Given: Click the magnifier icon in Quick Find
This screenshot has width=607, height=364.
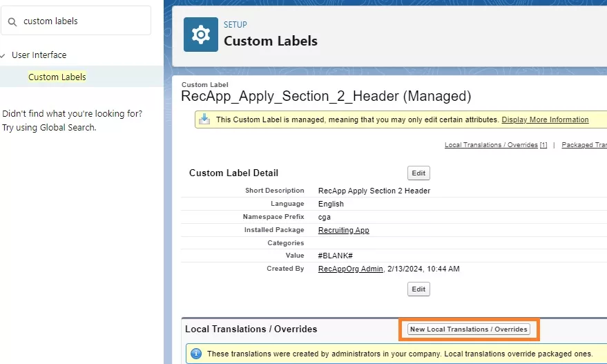Looking at the screenshot, I should point(12,21).
